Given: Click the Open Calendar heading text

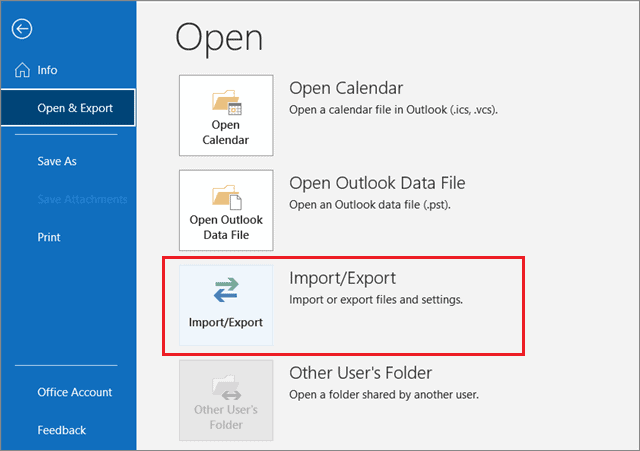Looking at the screenshot, I should 346,88.
